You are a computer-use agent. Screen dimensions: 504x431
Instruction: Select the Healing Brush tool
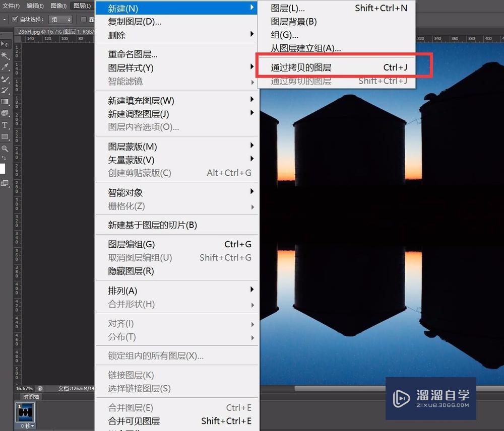pos(5,79)
